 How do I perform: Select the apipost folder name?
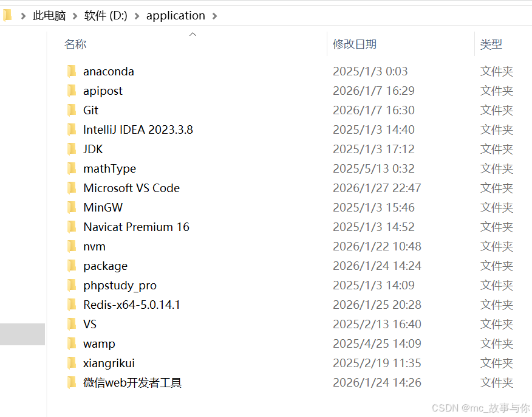pyautogui.click(x=103, y=91)
